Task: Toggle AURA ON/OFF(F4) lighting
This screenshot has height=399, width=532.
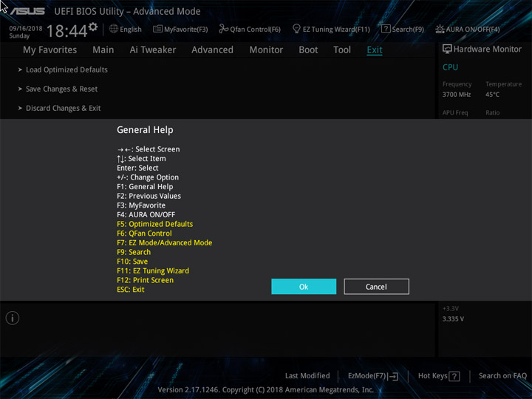Action: tap(468, 29)
